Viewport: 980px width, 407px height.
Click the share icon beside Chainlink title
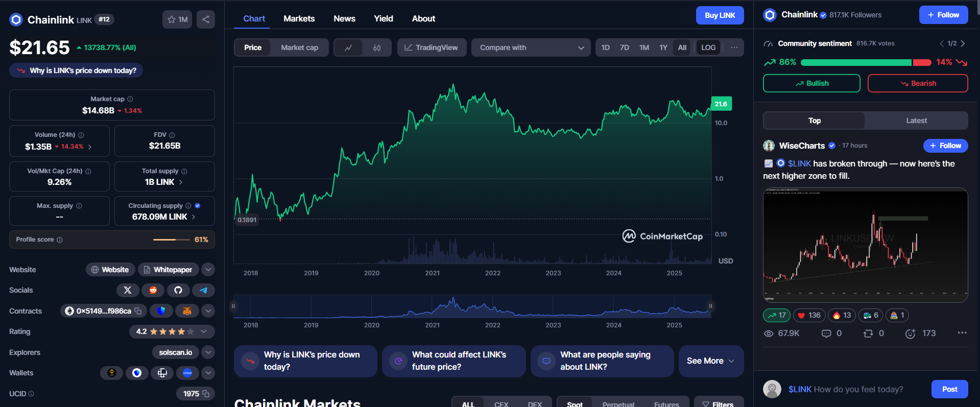[205, 19]
